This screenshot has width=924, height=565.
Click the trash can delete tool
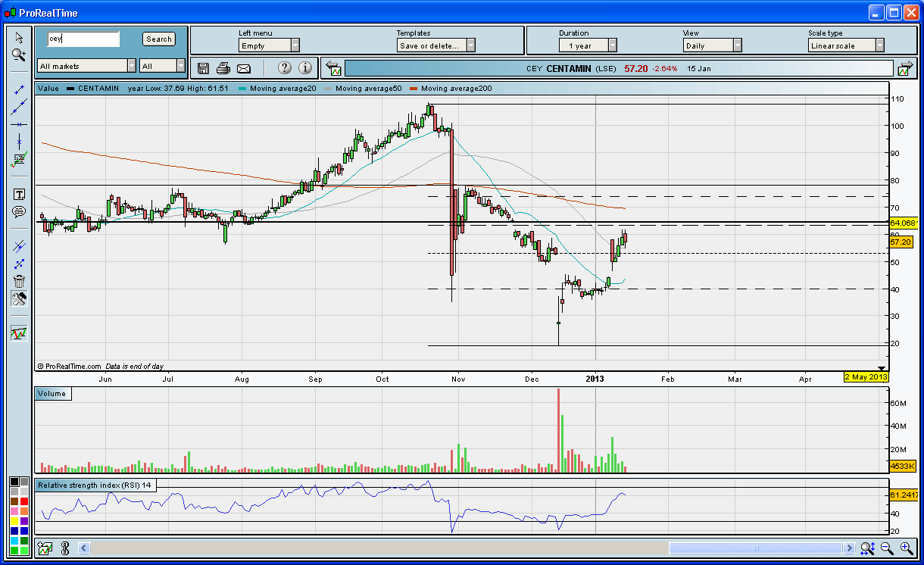19,281
